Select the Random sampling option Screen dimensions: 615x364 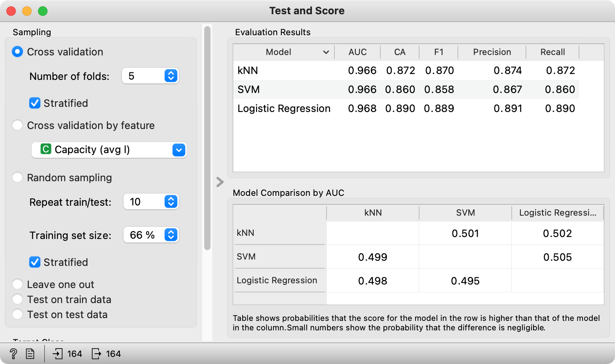[17, 178]
